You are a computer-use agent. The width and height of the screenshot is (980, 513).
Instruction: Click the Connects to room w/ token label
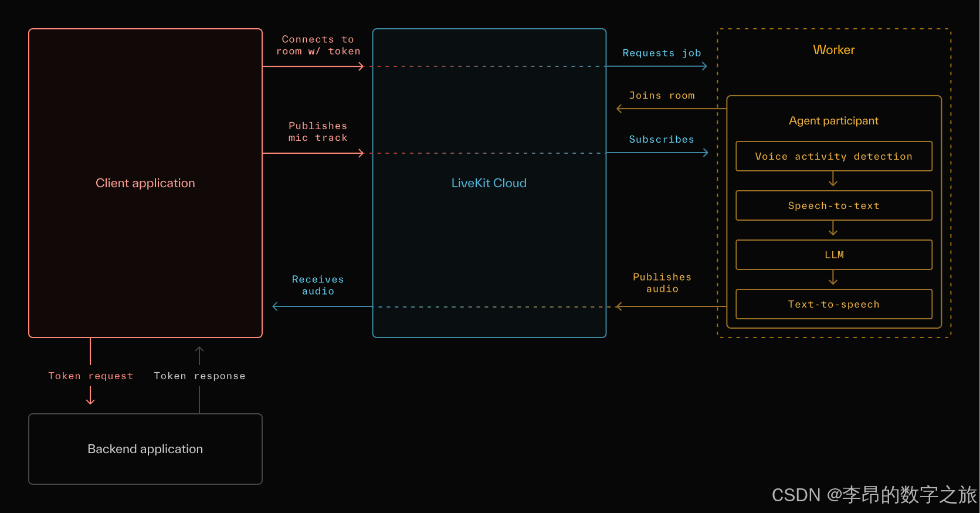click(x=318, y=45)
